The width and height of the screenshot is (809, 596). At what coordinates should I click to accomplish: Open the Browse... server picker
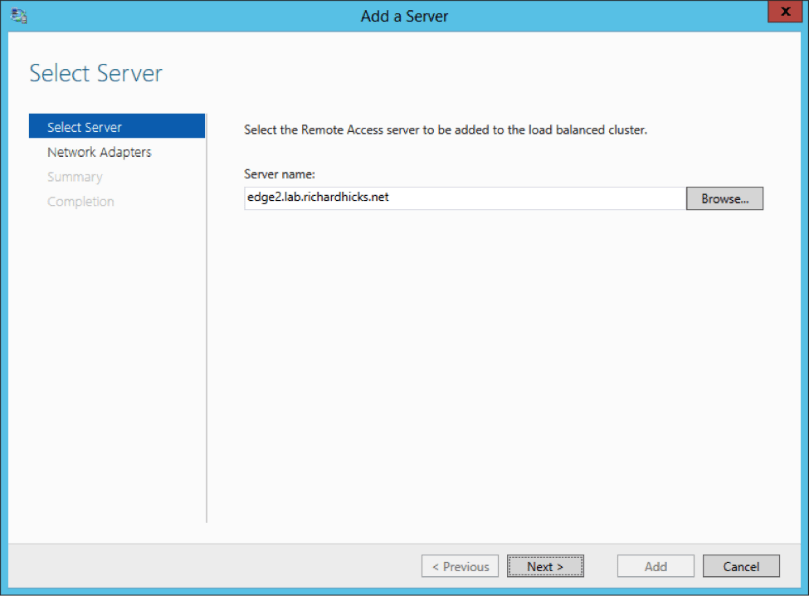pos(724,199)
